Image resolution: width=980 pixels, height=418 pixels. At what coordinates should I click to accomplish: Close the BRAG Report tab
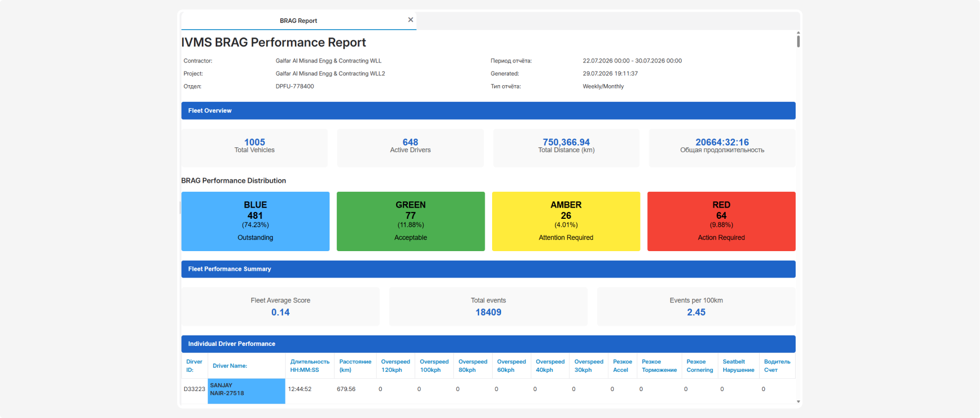pos(411,20)
